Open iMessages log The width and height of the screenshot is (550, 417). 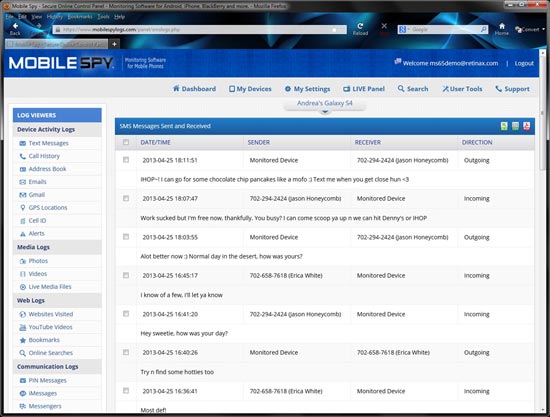click(42, 394)
